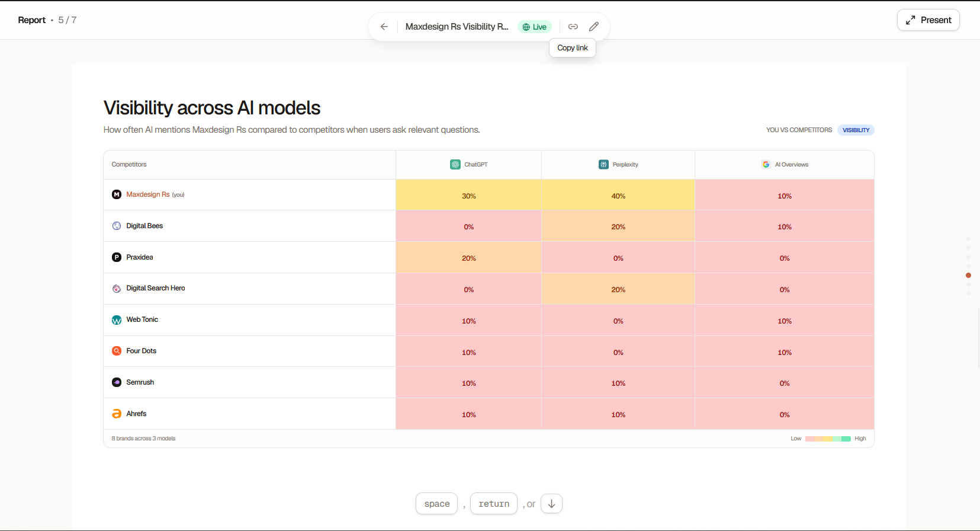Click the Four Dots row name

coord(142,351)
